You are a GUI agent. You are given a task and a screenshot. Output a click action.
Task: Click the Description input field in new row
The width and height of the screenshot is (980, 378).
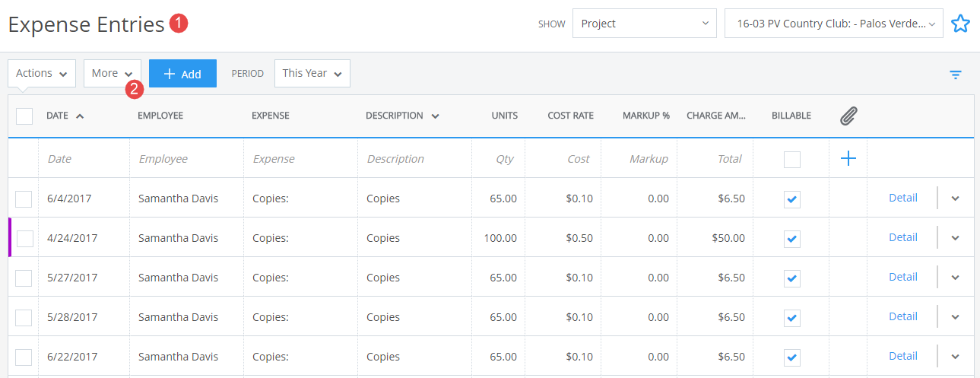click(x=414, y=159)
